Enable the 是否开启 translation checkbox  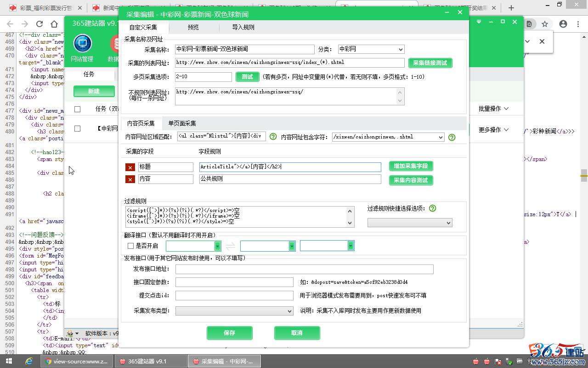coord(130,246)
